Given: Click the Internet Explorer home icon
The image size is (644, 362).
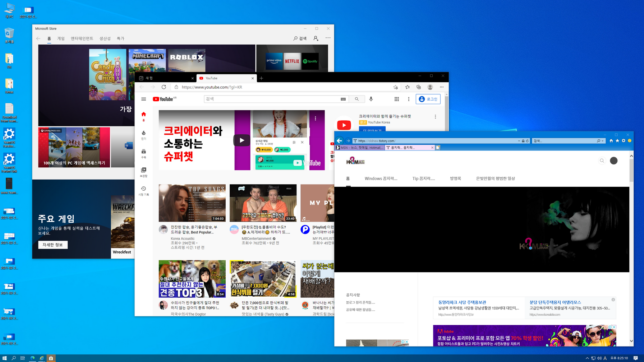Looking at the screenshot, I should coord(611,141).
